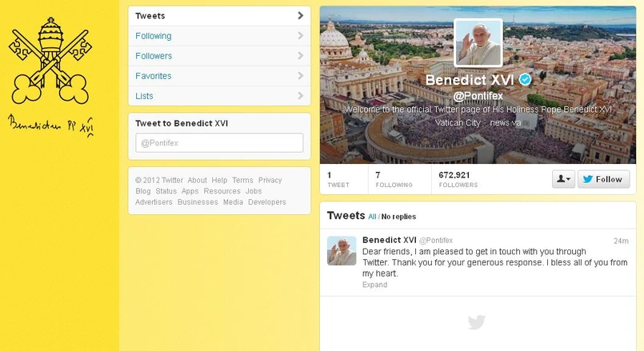Expand the Dear friends tweet
Screen dimensions: 644x351
[x=374, y=285]
